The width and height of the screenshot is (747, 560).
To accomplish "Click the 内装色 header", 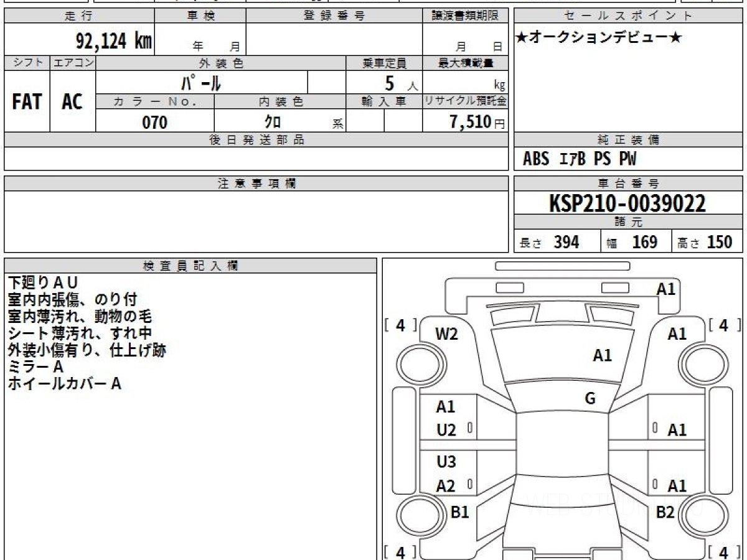I will [280, 101].
